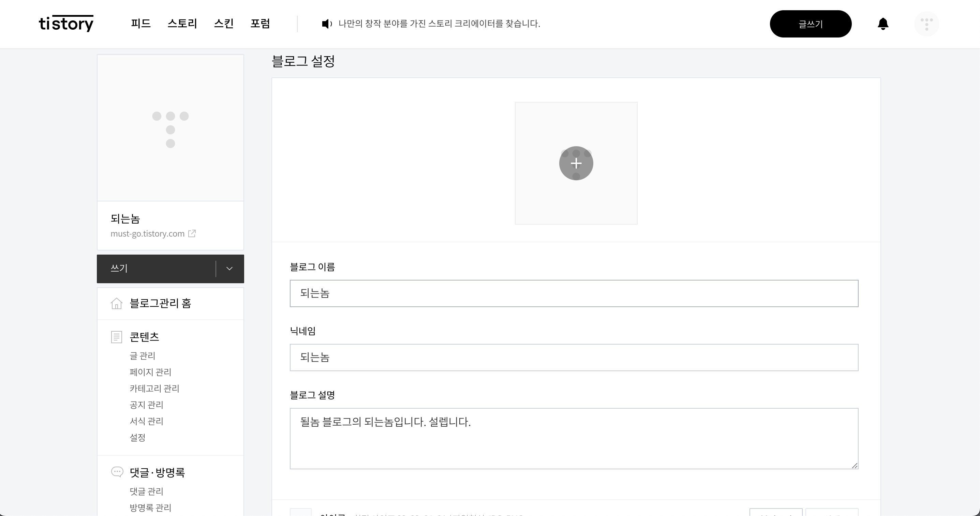Go to the 스킨 menu
The height and width of the screenshot is (516, 980).
pos(224,24)
